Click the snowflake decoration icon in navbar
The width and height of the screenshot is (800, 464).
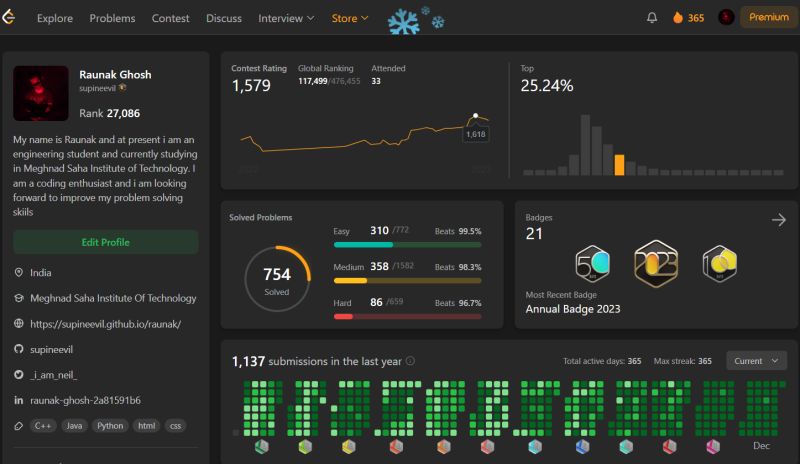click(x=415, y=21)
